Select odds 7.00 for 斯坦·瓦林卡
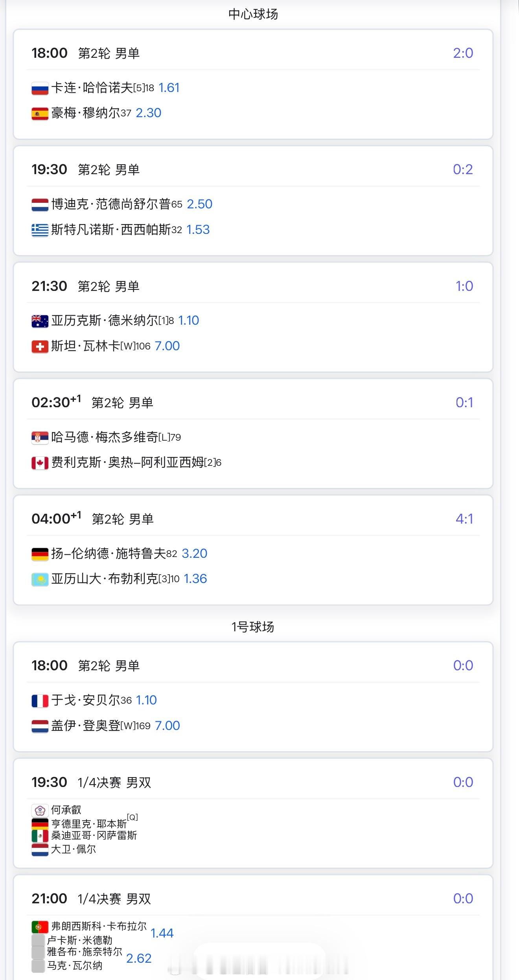 point(167,346)
